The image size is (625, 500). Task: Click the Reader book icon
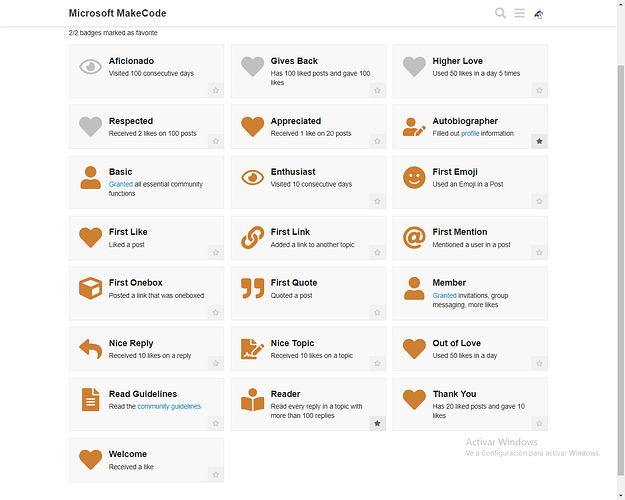(x=252, y=400)
